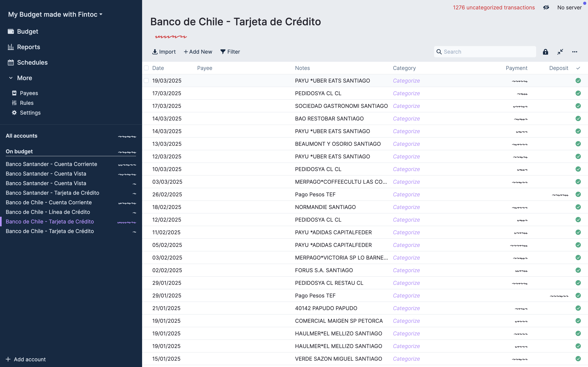Click the transaction Search field
Screen dimensions: 588x367
(x=488, y=52)
